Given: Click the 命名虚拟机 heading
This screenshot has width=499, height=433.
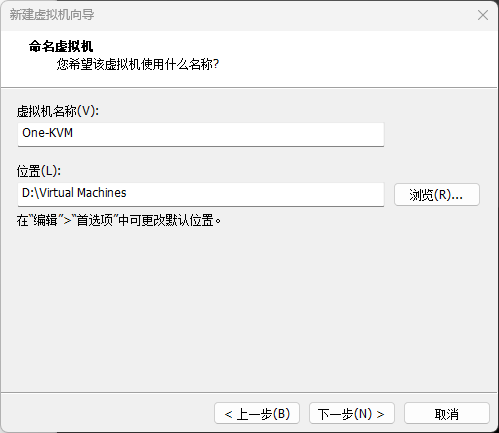Looking at the screenshot, I should 61,46.
